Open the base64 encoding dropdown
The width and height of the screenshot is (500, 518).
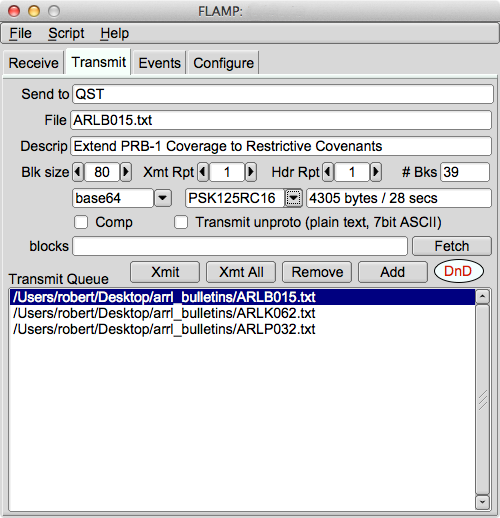tap(163, 198)
